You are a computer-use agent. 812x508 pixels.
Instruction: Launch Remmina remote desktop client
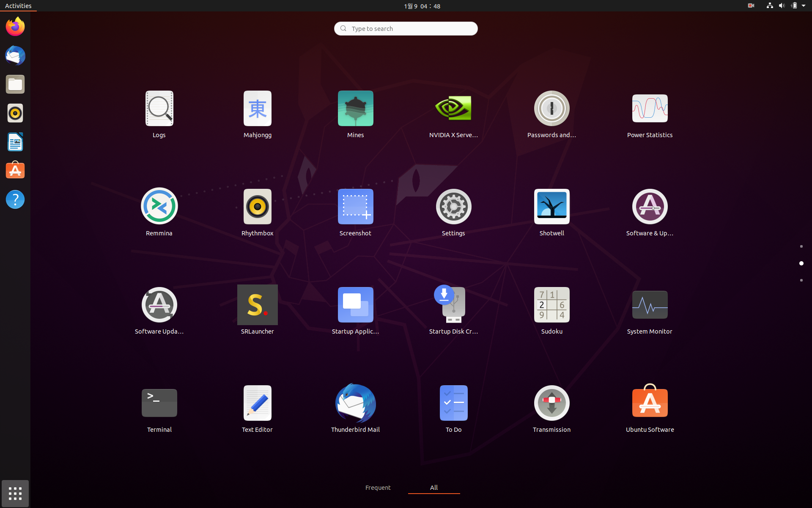pyautogui.click(x=159, y=213)
